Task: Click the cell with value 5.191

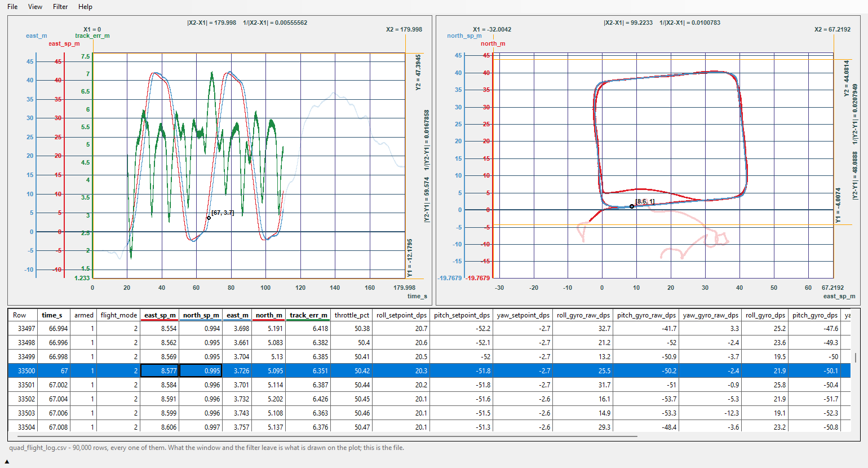Action: 268,329
